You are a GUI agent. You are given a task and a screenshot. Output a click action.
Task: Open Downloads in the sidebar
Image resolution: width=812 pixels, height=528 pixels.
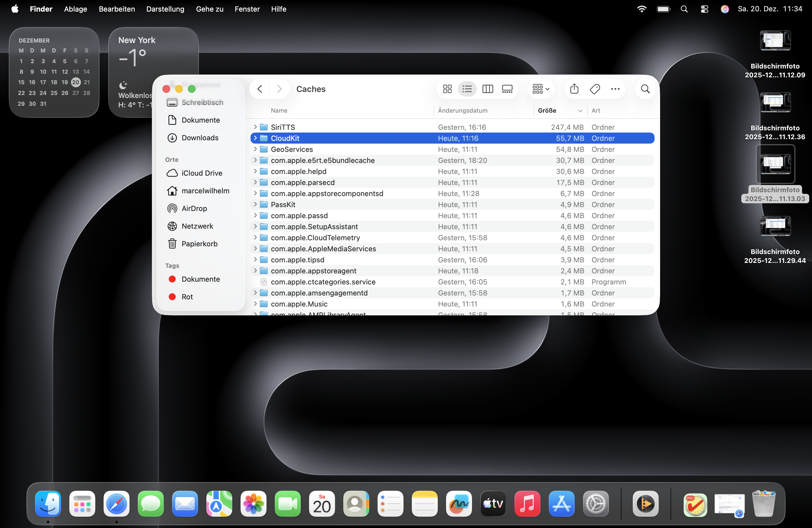tap(200, 138)
